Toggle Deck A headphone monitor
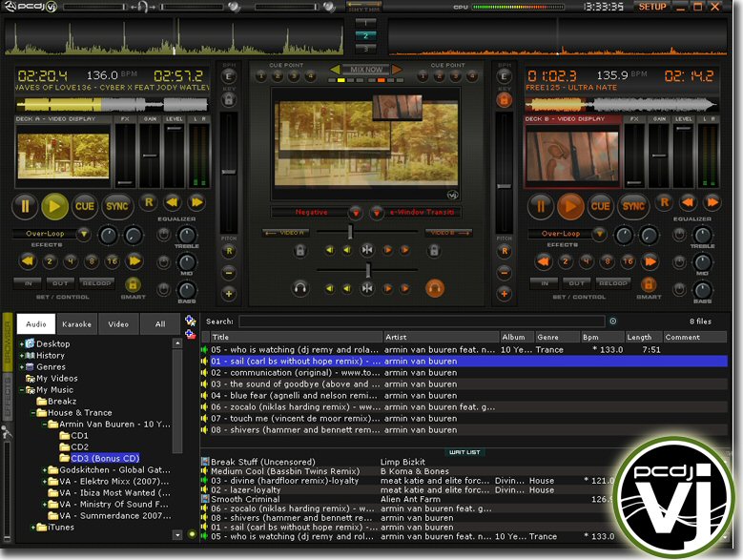 coord(299,288)
